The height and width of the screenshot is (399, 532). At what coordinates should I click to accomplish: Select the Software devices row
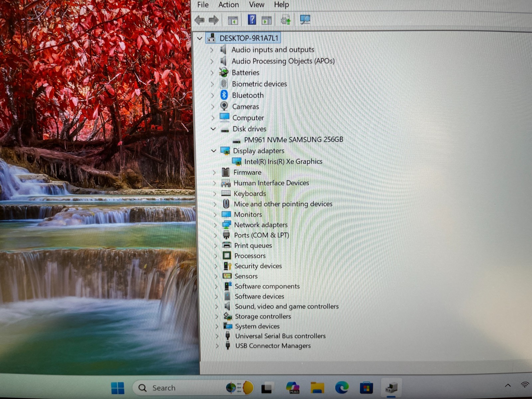259,296
